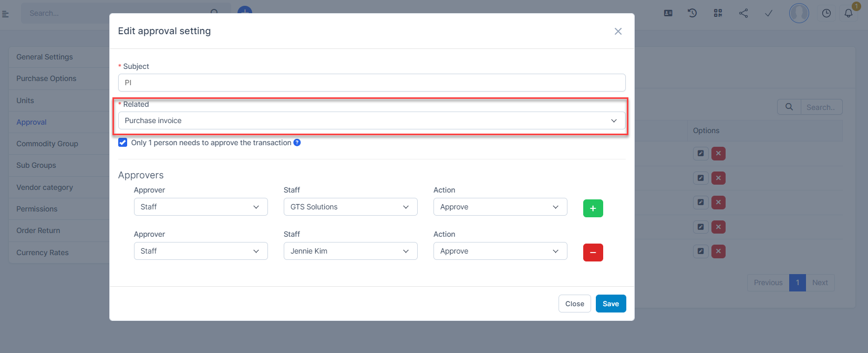Open the second row Approver type dropdown
This screenshot has height=353, width=868.
coord(200,251)
